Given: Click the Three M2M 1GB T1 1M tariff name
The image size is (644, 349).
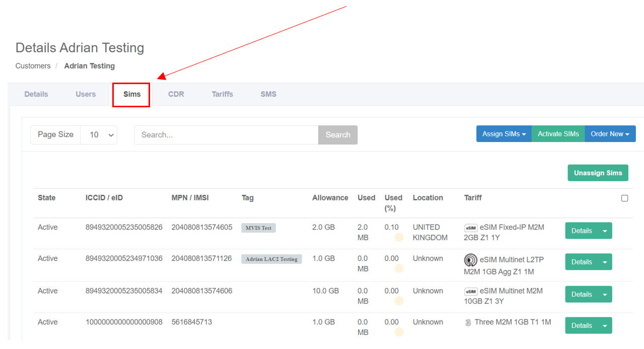Looking at the screenshot, I should pyautogui.click(x=513, y=322).
